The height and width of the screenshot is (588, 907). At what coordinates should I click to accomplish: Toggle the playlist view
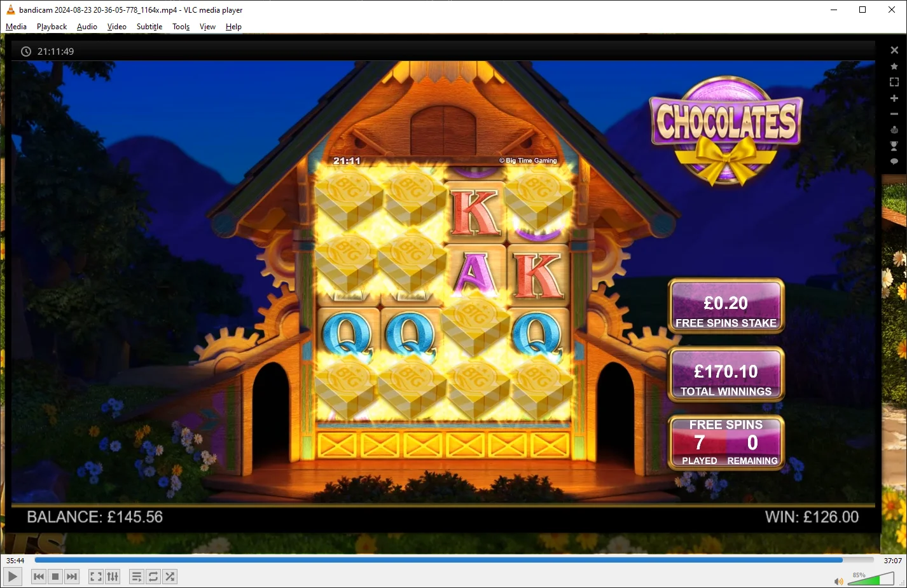137,577
